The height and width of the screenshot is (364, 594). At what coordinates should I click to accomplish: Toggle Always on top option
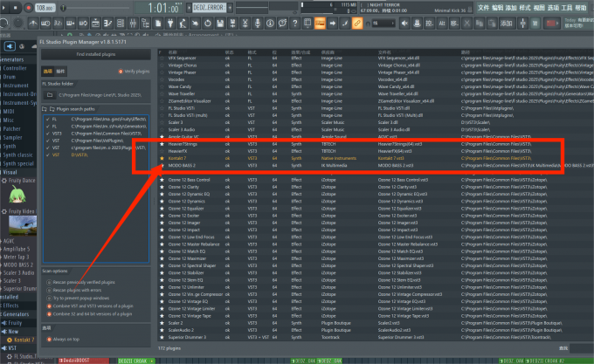pyautogui.click(x=49, y=340)
